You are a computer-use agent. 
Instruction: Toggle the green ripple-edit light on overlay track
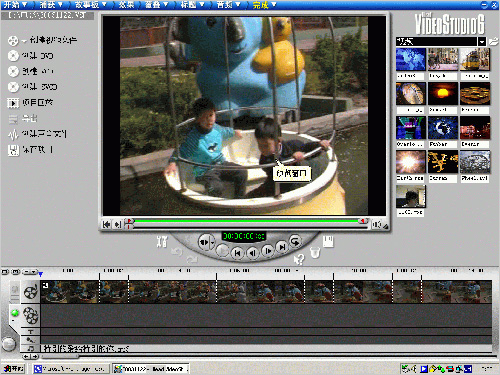pyautogui.click(x=15, y=313)
